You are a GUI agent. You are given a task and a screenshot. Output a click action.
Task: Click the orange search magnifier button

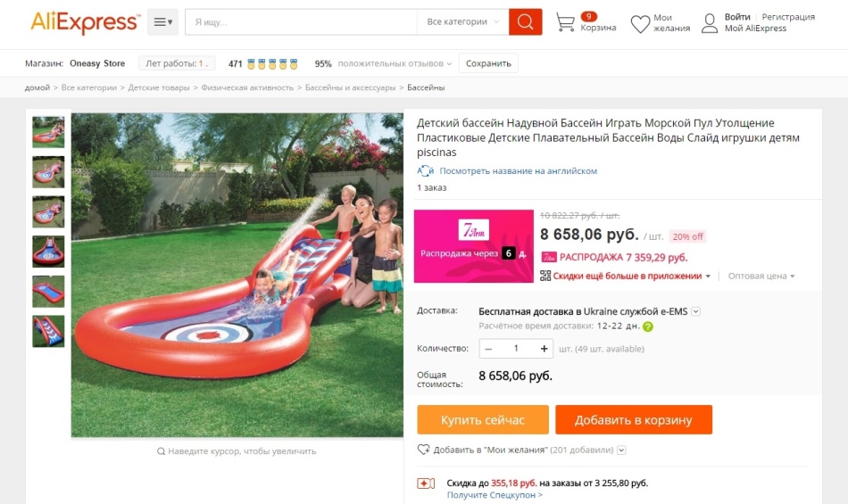(526, 22)
